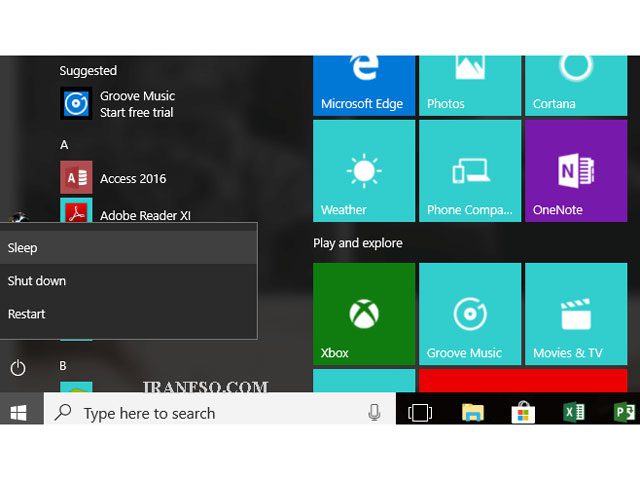Image resolution: width=640 pixels, height=480 pixels.
Task: Click the microphone icon in search box
Action: coord(374,412)
